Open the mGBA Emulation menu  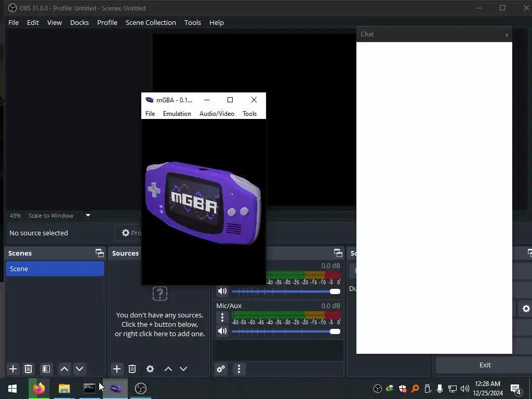[177, 114]
